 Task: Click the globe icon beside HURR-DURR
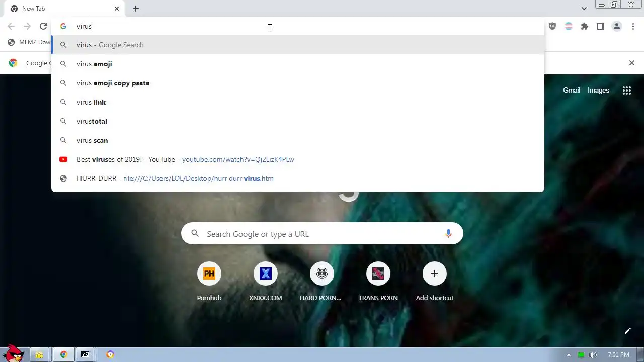(x=63, y=178)
